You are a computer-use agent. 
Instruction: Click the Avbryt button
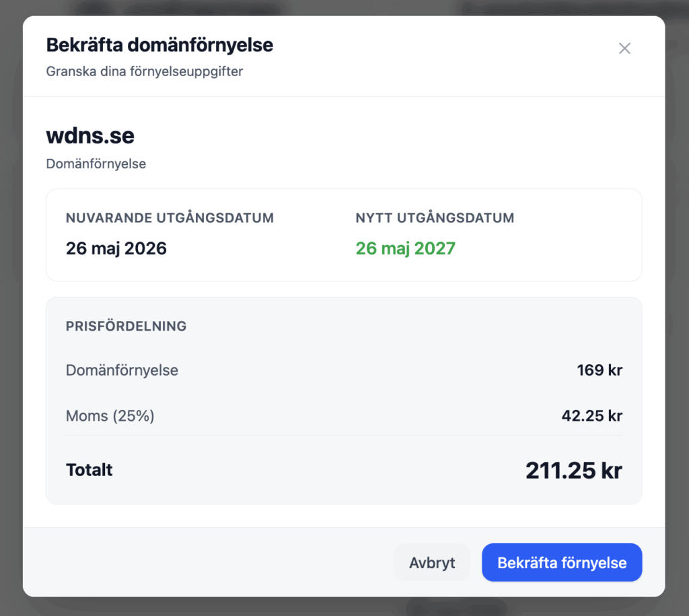click(x=432, y=563)
